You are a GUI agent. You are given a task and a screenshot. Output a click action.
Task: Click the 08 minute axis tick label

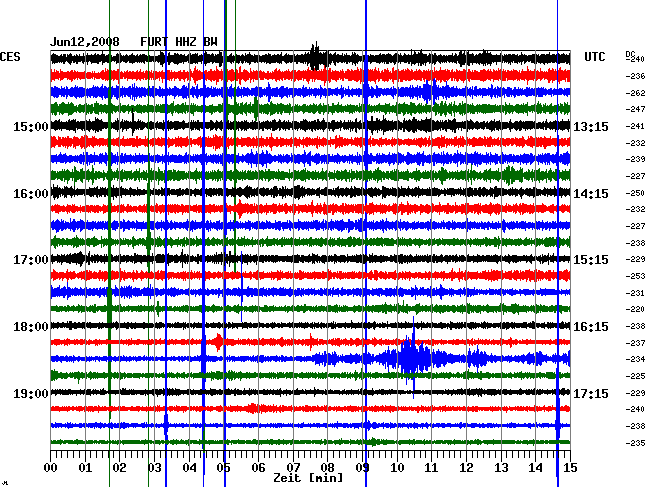327,468
